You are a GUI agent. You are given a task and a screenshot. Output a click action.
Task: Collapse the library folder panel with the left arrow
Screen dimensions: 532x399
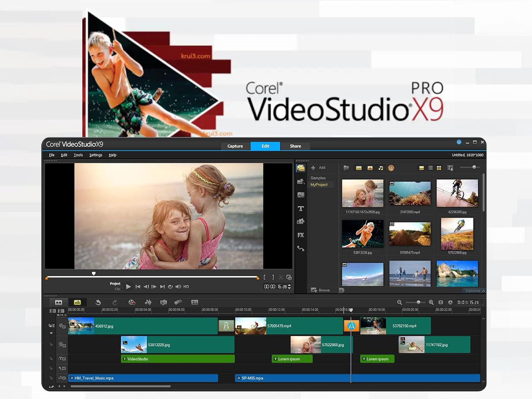[x=342, y=290]
